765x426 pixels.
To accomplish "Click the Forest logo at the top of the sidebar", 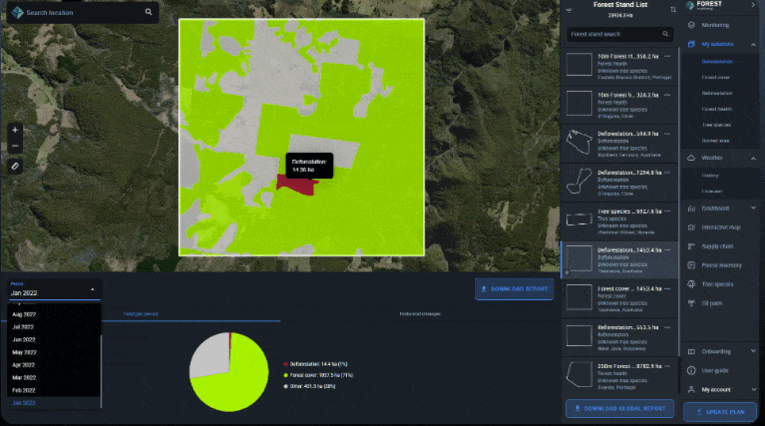I will pos(705,5).
